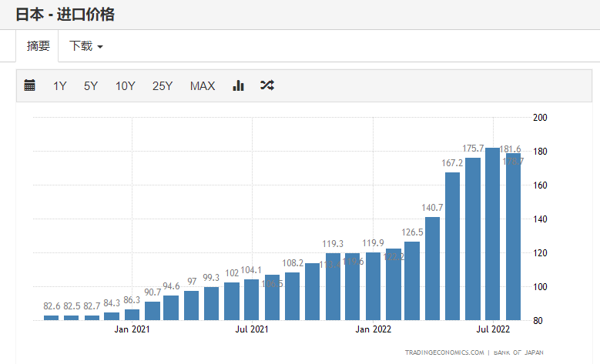Open the TRADINGECONOMICS.COM source link
The width and height of the screenshot is (600, 364).
tap(444, 352)
